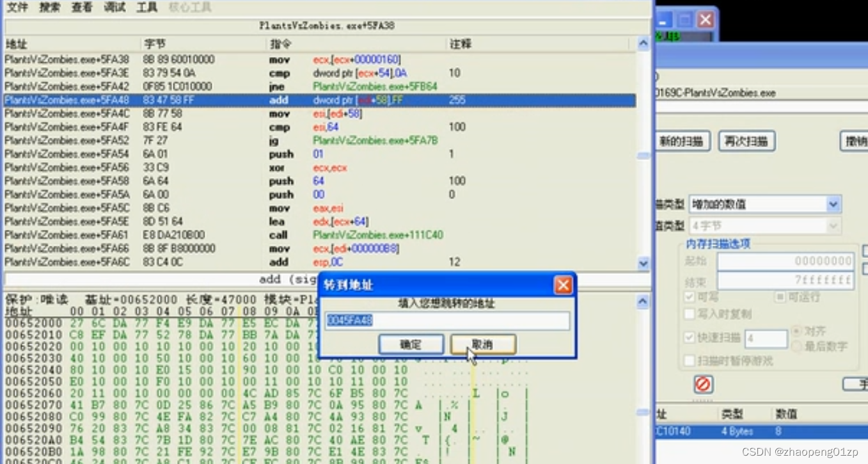Screen dimensions: 868x464
Task: Select the mov eax,esi row at +5FA5C
Action: pyautogui.click(x=320, y=208)
